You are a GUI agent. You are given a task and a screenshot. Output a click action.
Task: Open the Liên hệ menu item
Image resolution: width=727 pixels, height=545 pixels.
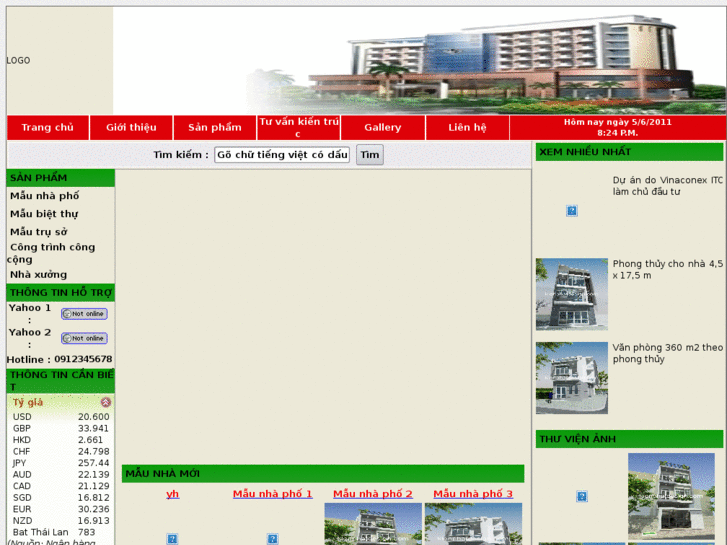pyautogui.click(x=467, y=128)
